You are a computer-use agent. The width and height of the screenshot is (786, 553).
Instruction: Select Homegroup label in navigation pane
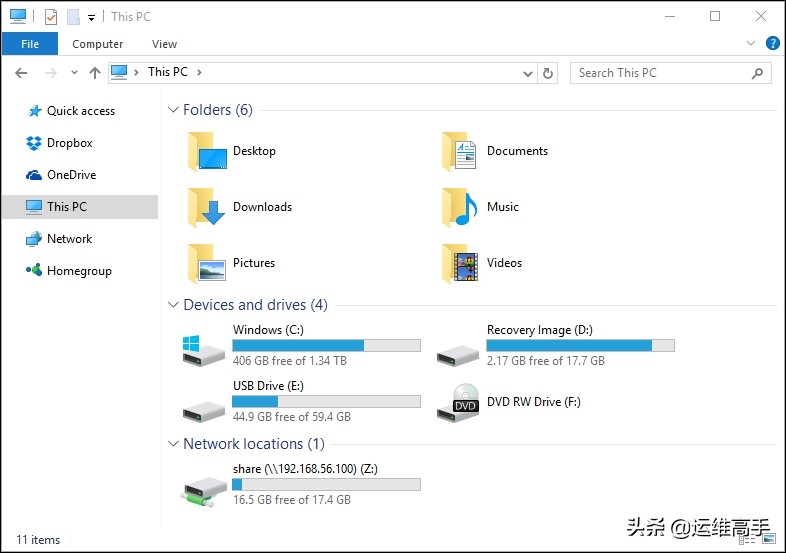79,271
